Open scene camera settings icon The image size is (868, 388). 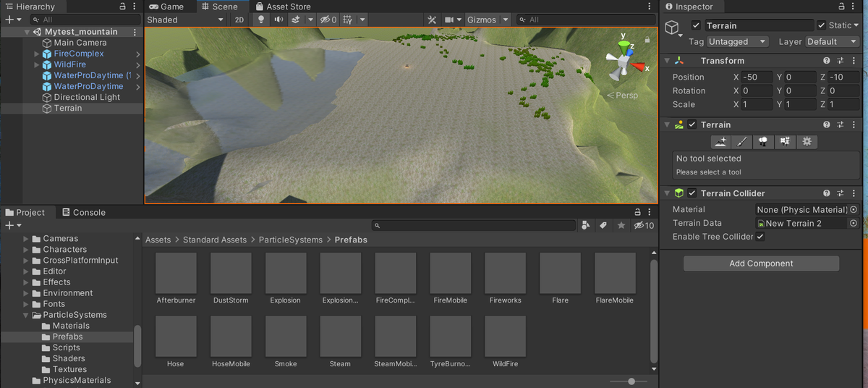pyautogui.click(x=449, y=20)
